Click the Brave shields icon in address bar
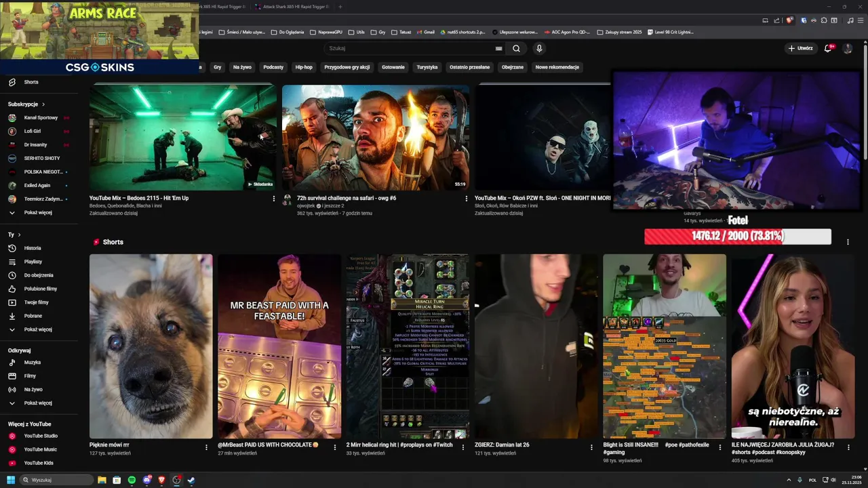Image resolution: width=868 pixels, height=488 pixels. (789, 20)
